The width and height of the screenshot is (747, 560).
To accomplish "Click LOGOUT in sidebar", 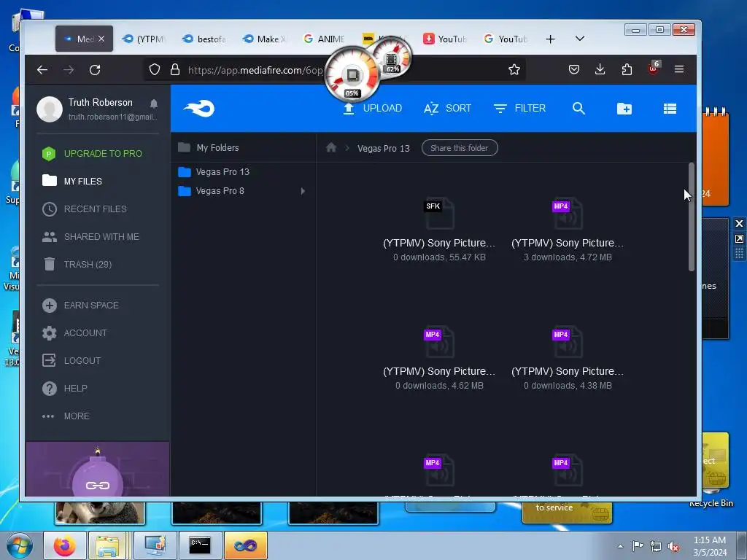I will tap(71, 360).
